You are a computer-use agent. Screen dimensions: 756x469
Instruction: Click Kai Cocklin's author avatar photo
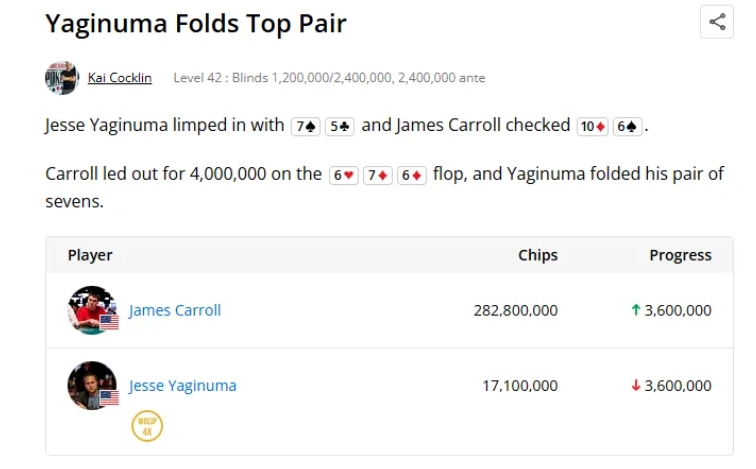point(62,78)
